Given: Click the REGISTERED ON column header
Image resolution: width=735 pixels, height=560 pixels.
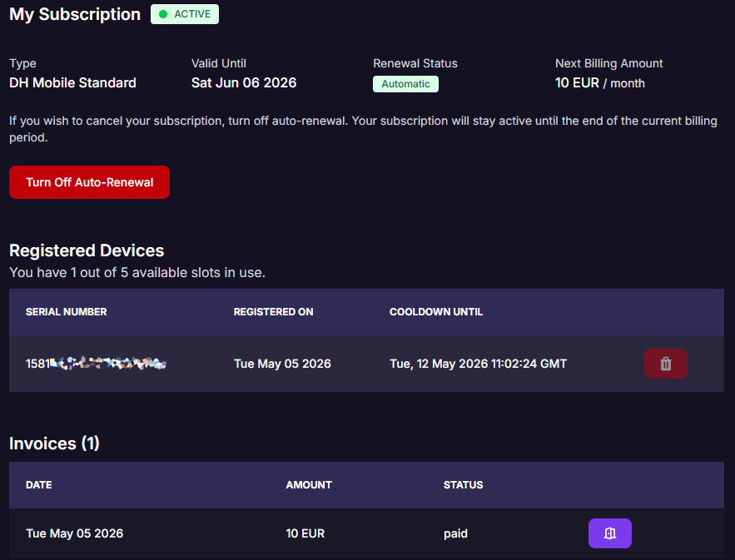Looking at the screenshot, I should 273,312.
